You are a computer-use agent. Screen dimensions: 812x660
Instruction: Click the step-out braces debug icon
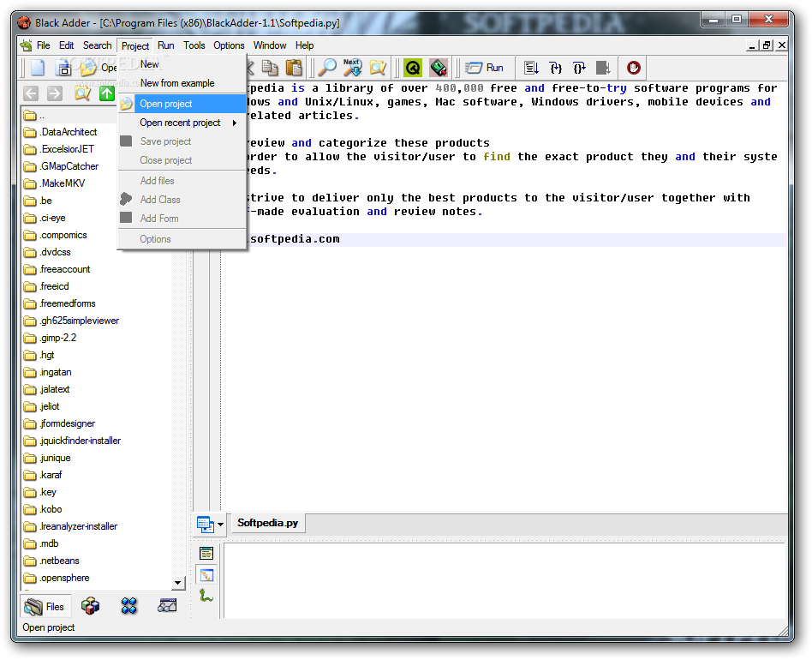[579, 68]
